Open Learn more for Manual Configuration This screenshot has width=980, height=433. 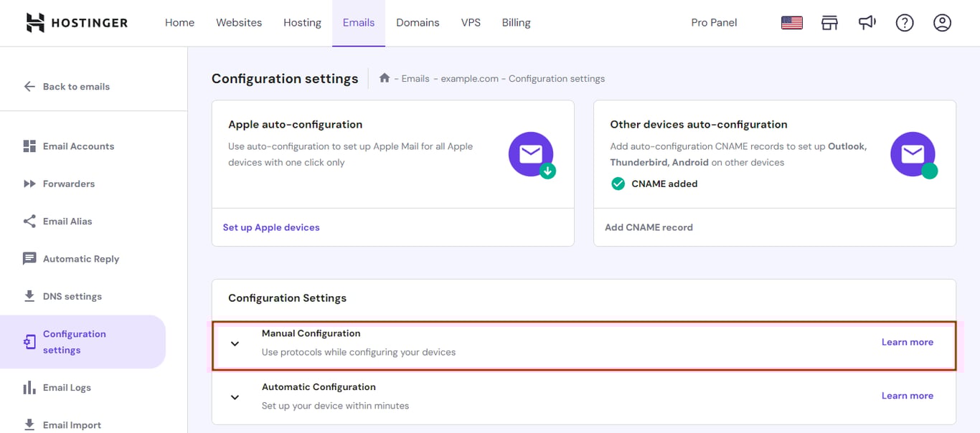[x=908, y=342]
